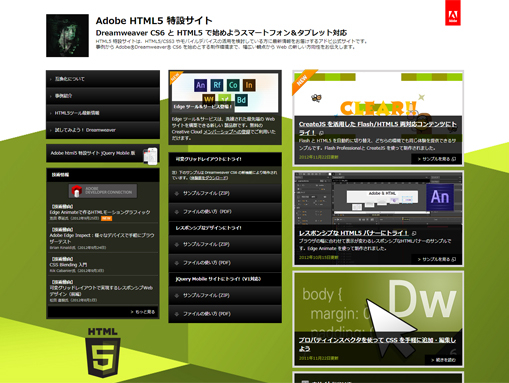Click the red cube icon in the Developer Connection badge
The width and height of the screenshot is (509, 383).
[77, 191]
